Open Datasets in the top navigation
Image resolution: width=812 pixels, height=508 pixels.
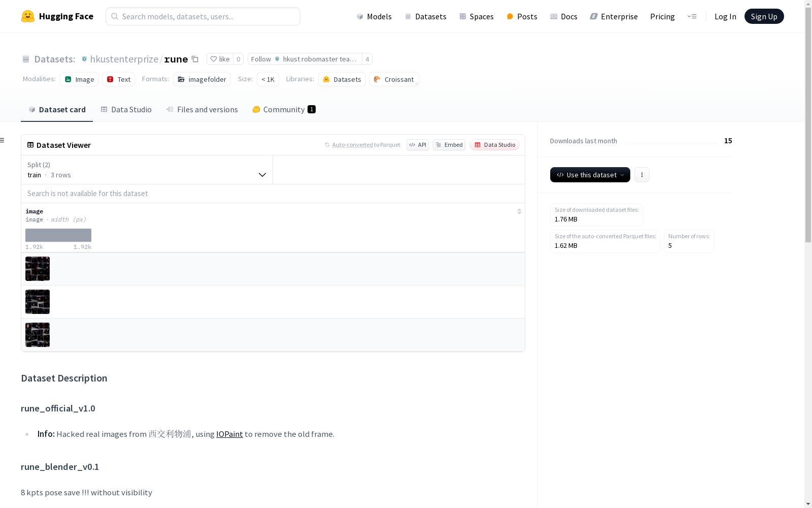425,16
